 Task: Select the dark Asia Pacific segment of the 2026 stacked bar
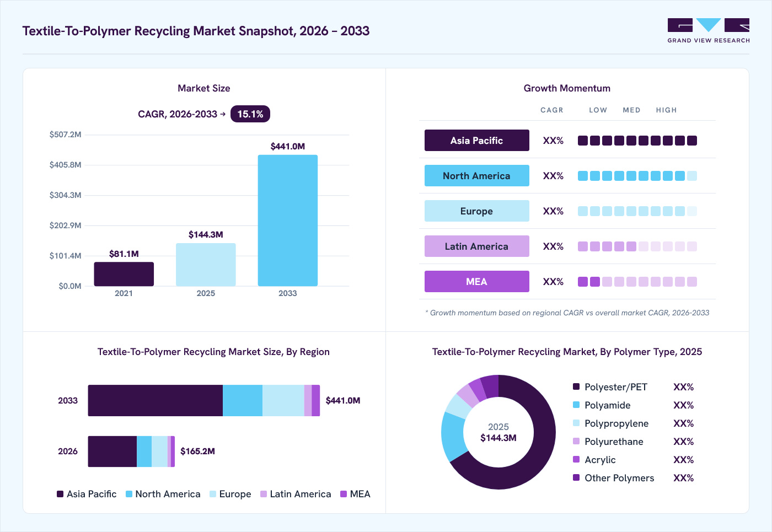click(112, 452)
